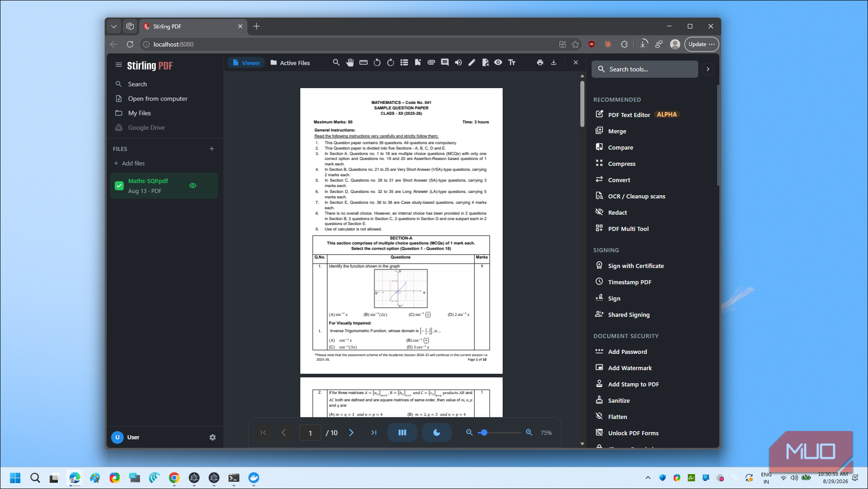Click Add files

tap(130, 163)
